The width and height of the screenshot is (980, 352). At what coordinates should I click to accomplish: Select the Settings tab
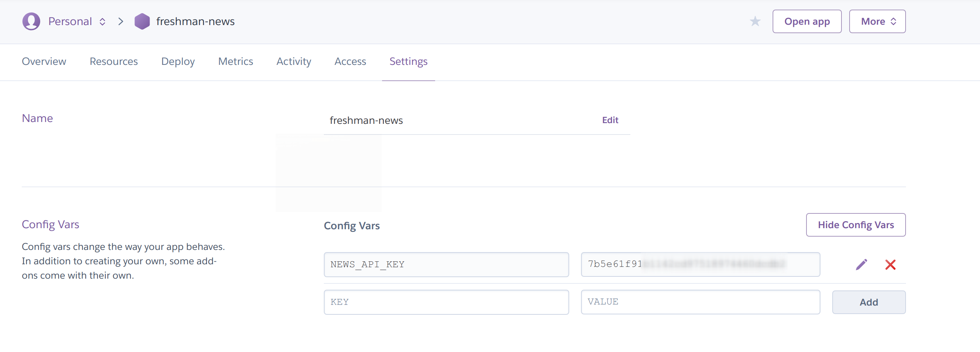click(408, 61)
